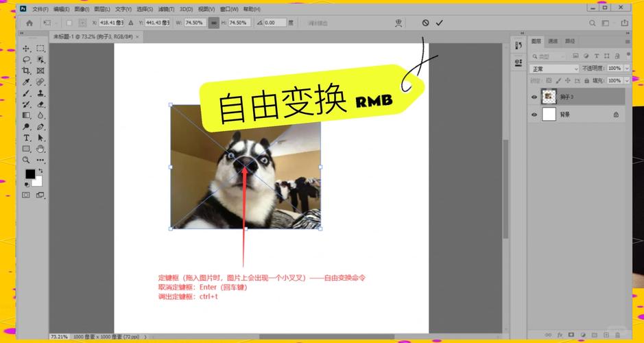This screenshot has height=343, width=644.
Task: Hide the 背景 layer via eye icon
Action: (x=534, y=115)
